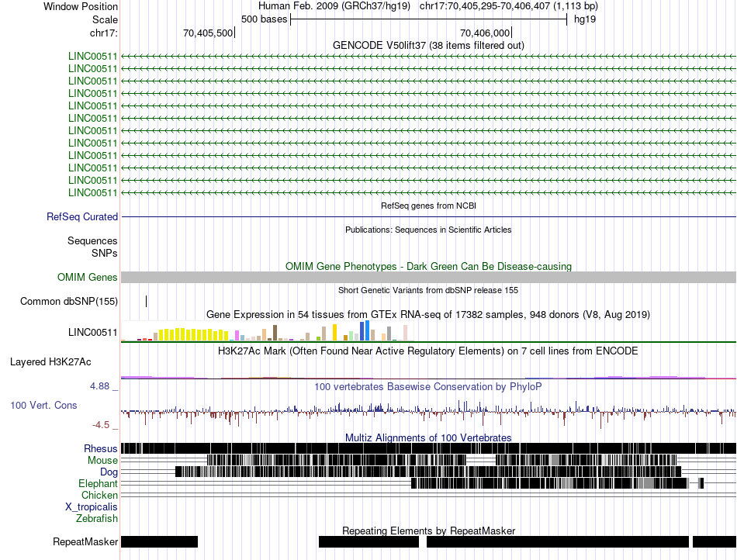Open 100 vertebrates Basewise Conservation by PhyloP title
The image size is (737, 560).
point(428,386)
